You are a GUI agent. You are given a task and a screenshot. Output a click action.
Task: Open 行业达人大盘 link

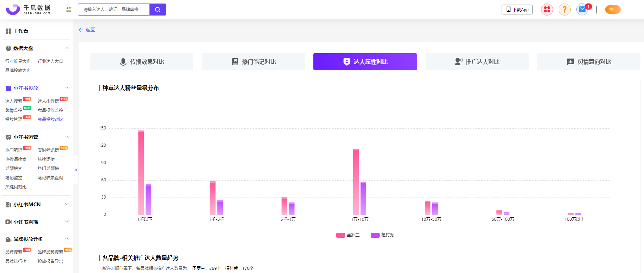[50, 61]
